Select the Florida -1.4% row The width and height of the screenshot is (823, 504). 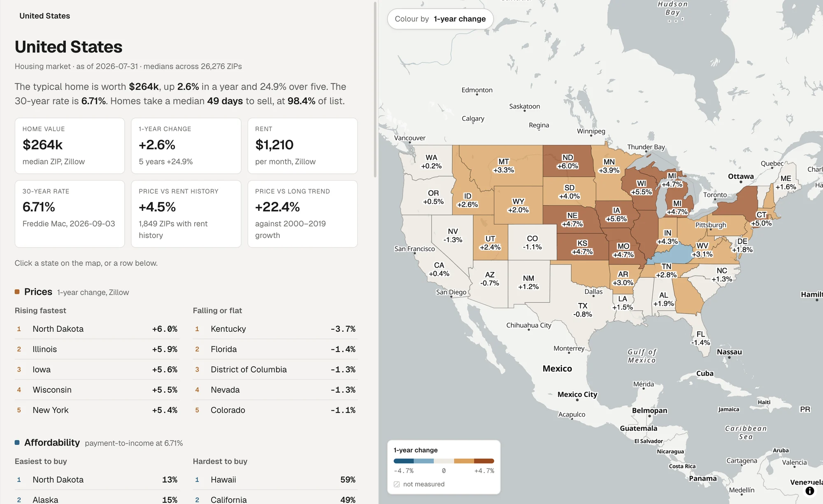(275, 349)
